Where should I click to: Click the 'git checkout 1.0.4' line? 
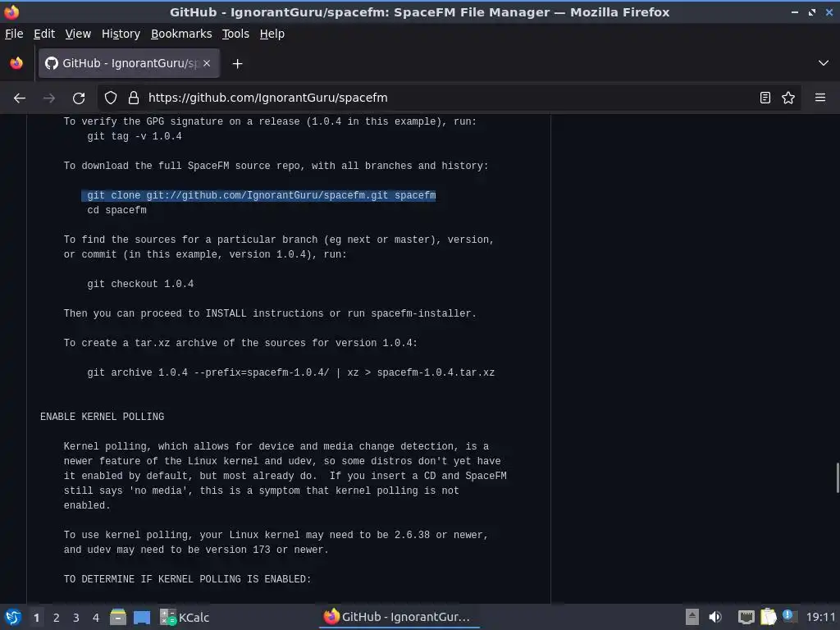coord(140,284)
